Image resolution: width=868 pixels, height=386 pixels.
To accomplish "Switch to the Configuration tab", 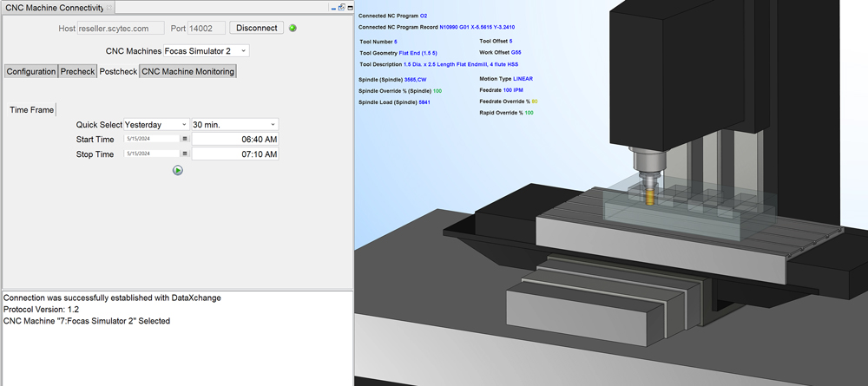I will 31,71.
